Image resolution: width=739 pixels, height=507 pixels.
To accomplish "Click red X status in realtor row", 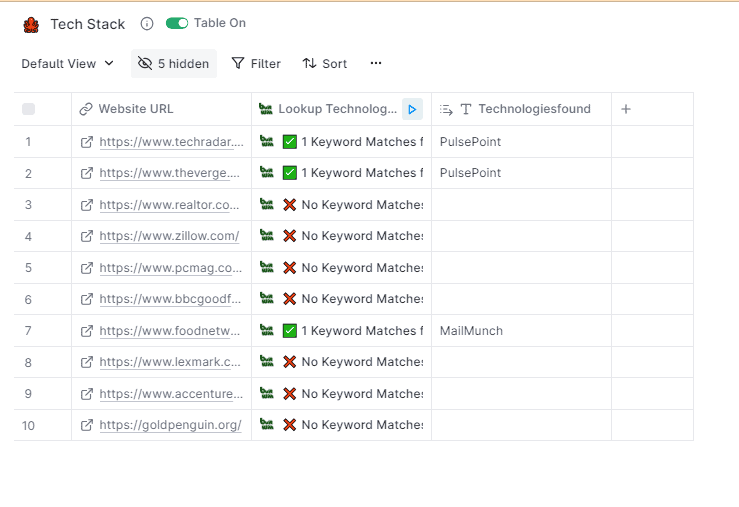I will (x=289, y=205).
